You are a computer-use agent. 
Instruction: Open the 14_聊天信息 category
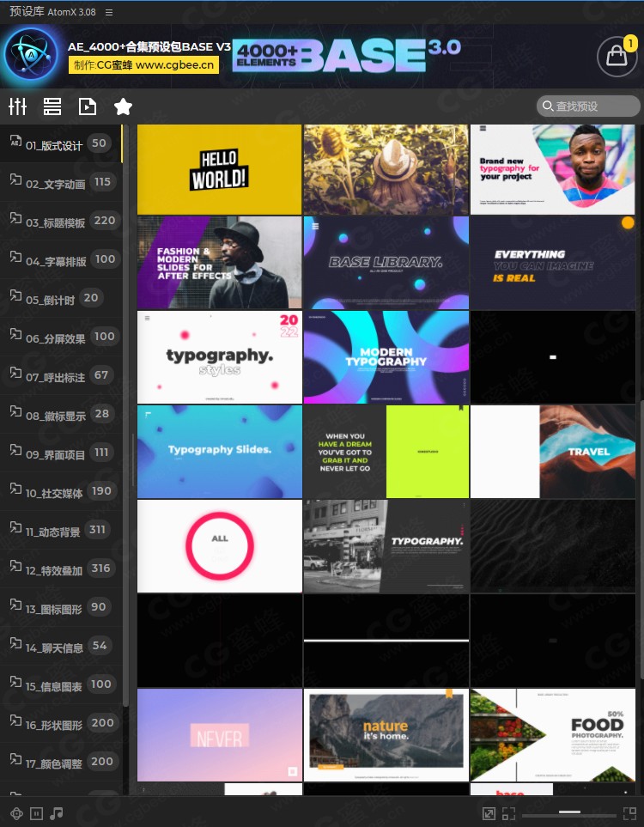click(61, 646)
